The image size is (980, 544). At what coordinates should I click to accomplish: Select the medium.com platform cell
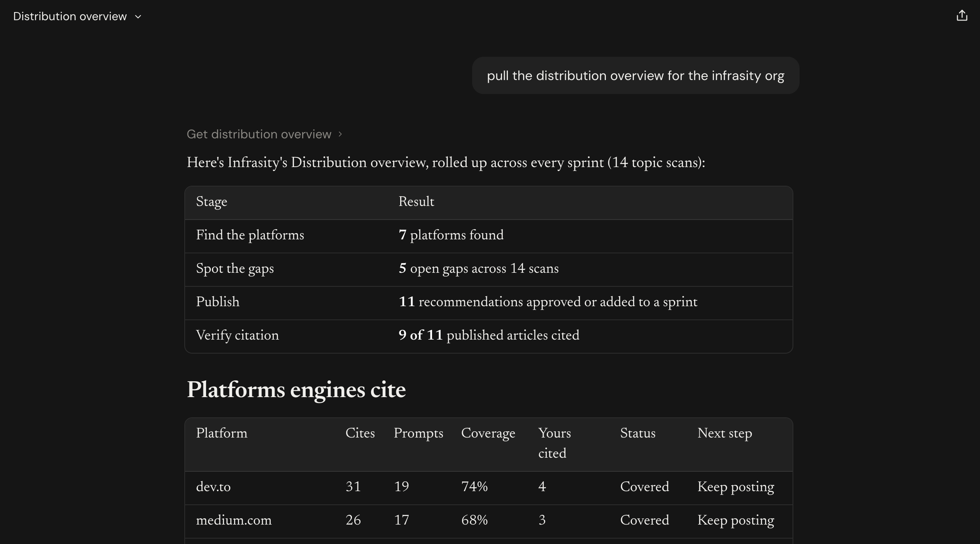pos(234,520)
